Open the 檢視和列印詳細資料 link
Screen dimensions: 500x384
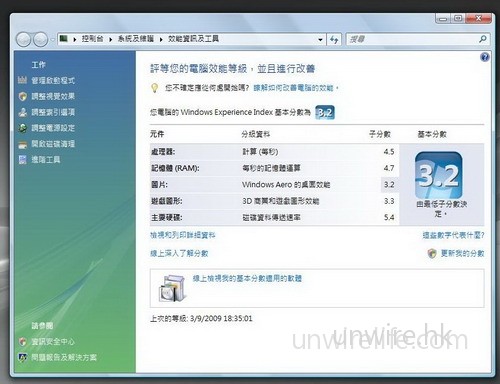[183, 235]
